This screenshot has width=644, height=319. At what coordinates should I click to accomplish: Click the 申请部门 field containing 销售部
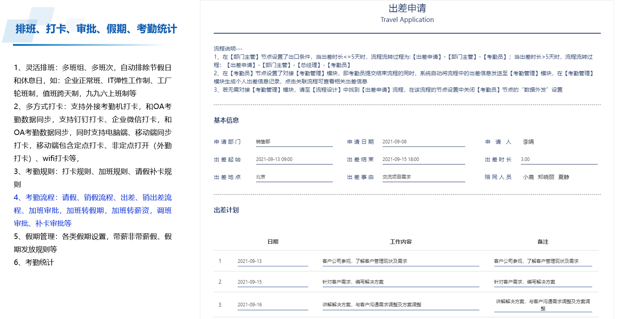coord(294,142)
